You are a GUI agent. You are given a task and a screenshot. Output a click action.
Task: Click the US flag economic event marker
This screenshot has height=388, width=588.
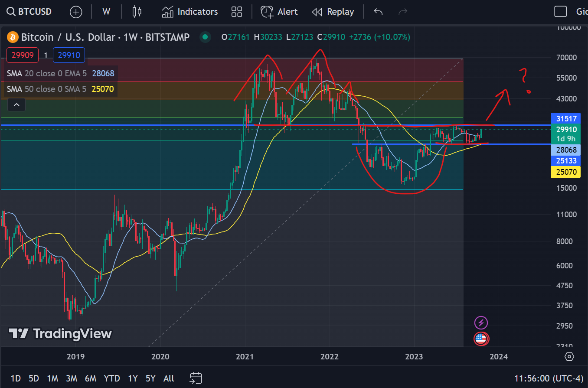[x=480, y=339]
